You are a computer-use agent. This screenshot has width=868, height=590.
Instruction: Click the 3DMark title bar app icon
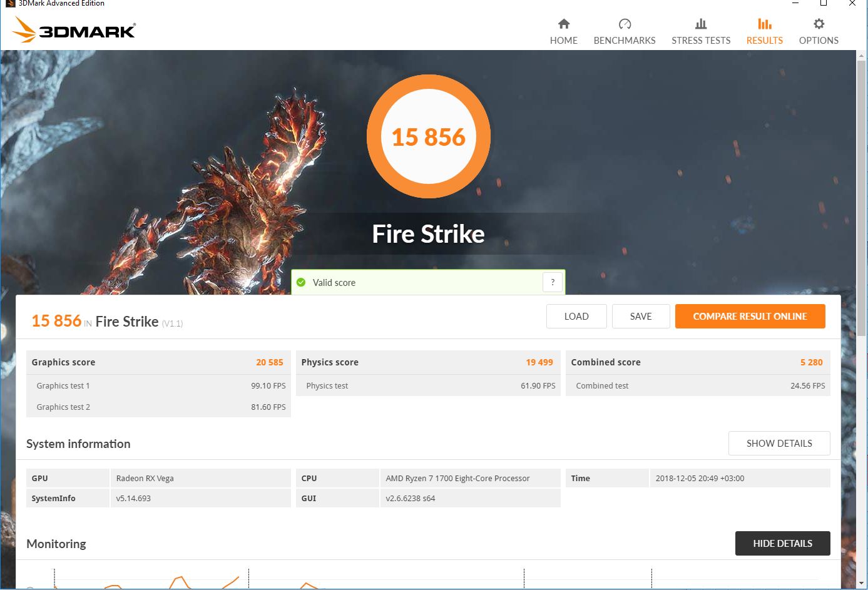click(10, 4)
